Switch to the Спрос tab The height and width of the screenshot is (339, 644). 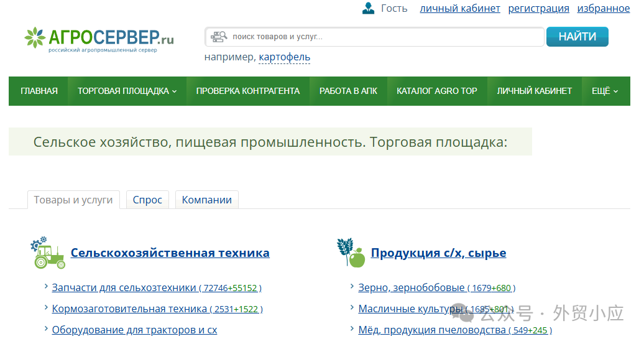[x=147, y=200]
